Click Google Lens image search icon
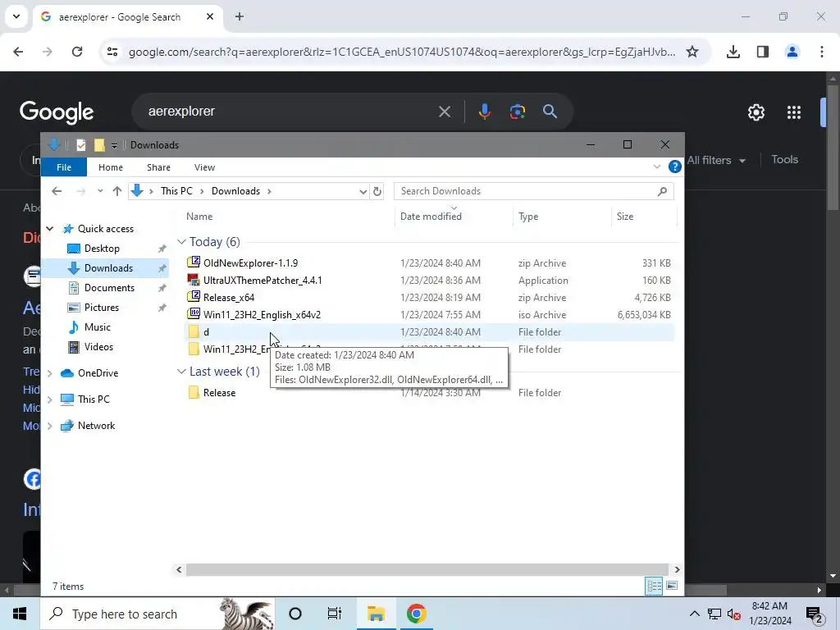 (x=517, y=112)
